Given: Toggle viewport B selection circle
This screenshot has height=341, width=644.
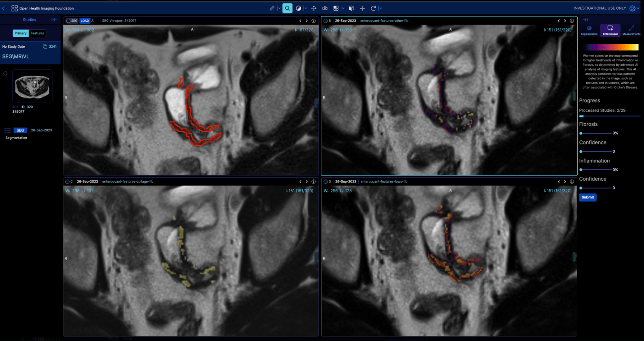Looking at the screenshot, I should tap(326, 21).
